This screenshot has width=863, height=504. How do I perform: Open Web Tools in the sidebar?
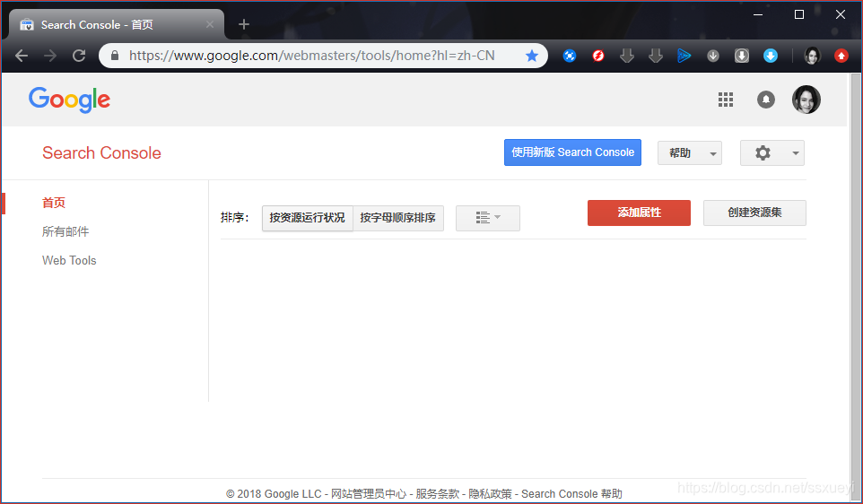coord(69,260)
